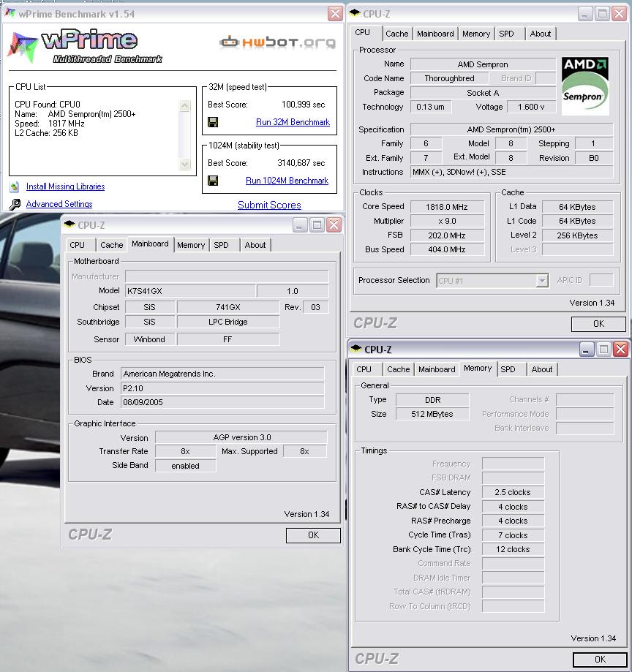This screenshot has height=672, width=632.
Task: Click the Chipset 741GX field
Action: click(228, 307)
